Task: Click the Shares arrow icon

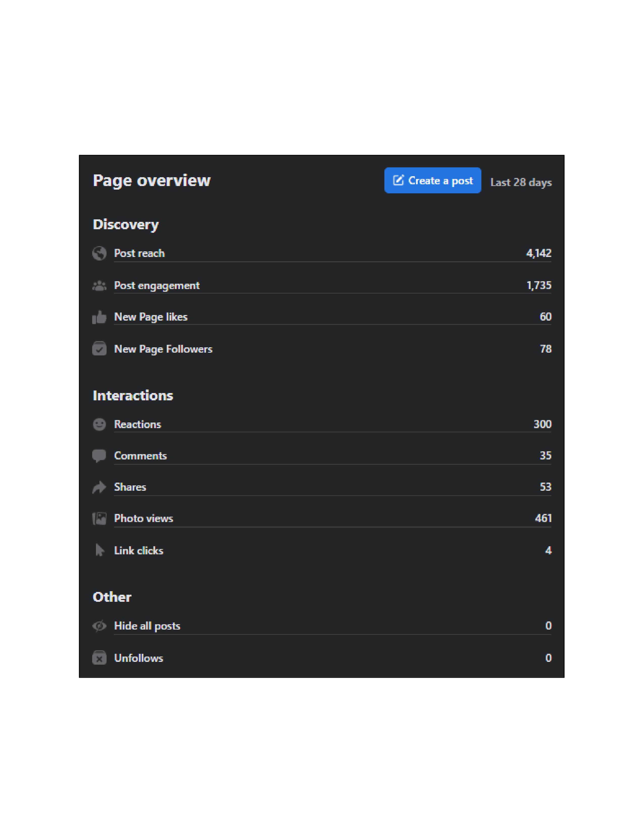Action: (x=99, y=487)
